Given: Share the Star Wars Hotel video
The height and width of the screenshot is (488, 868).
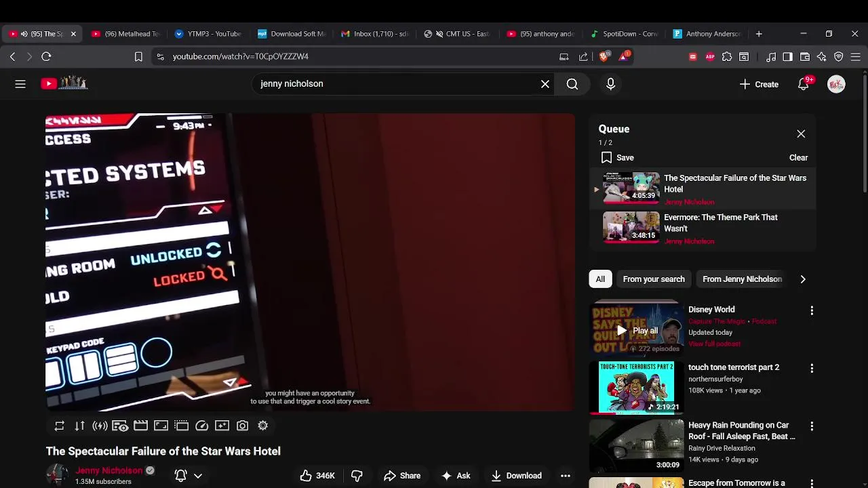Looking at the screenshot, I should click(x=402, y=476).
